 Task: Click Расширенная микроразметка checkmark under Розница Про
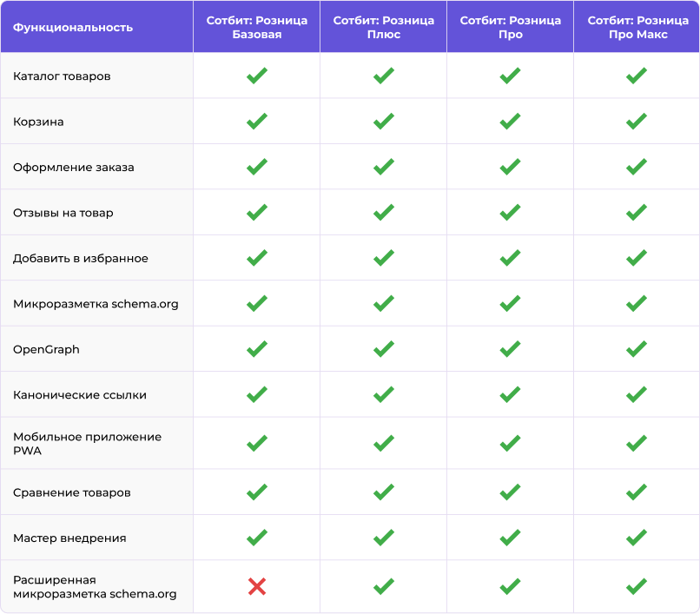click(511, 586)
